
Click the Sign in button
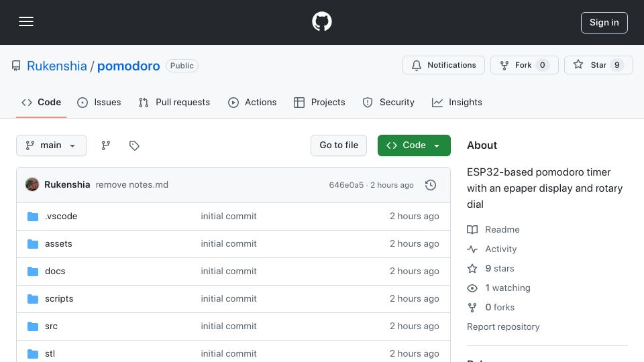tap(604, 23)
